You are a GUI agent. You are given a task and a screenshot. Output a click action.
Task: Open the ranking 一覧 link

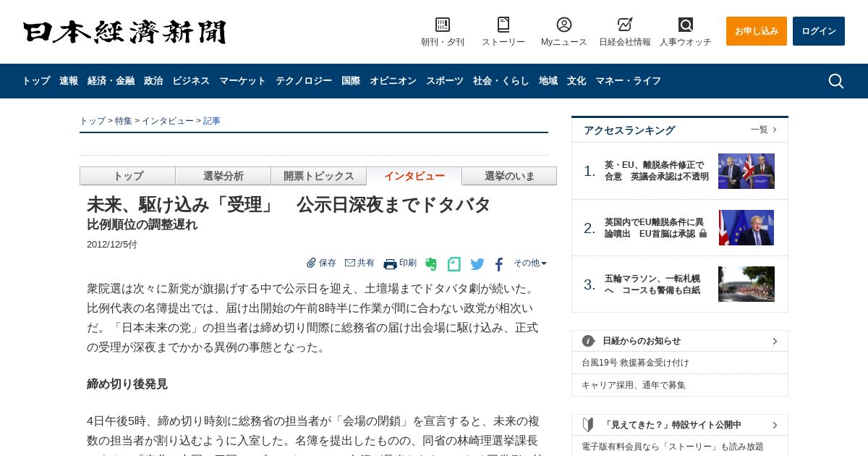tap(763, 130)
